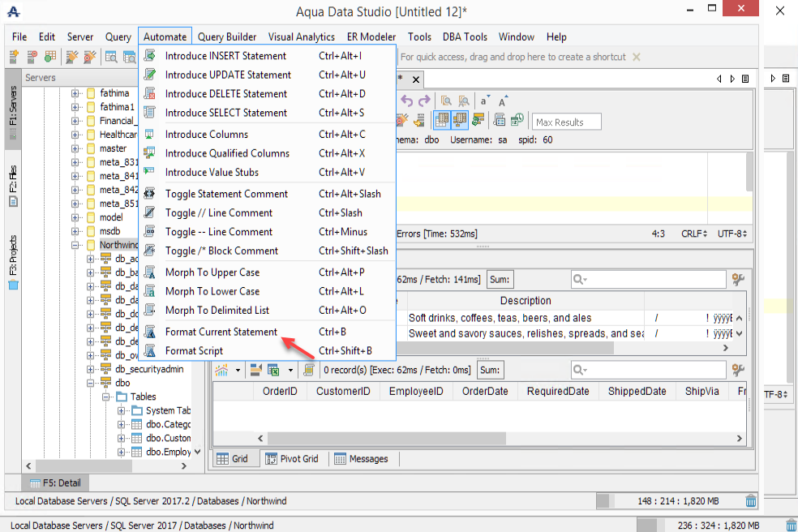Click Toggle // Line Comment icon
Viewport: 798px width, 532px height.
149,212
